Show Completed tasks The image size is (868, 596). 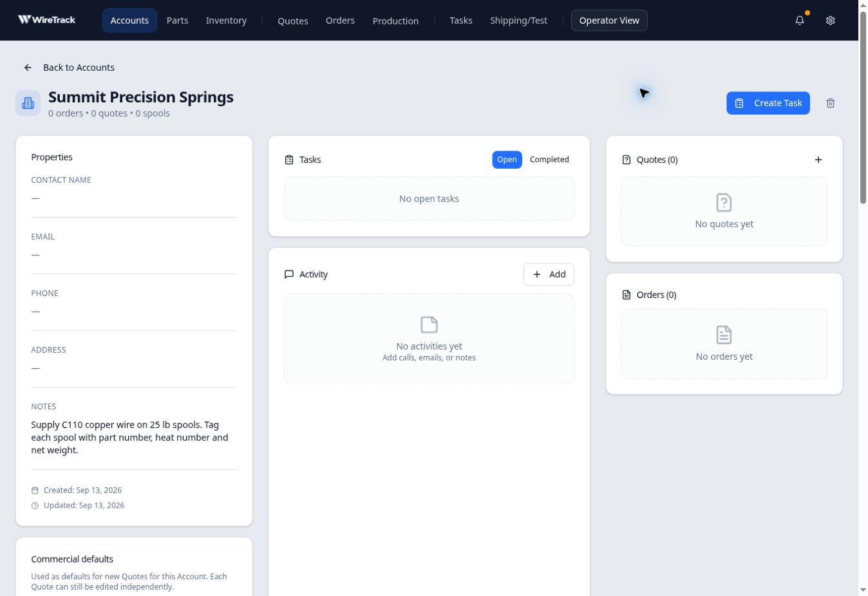(549, 160)
